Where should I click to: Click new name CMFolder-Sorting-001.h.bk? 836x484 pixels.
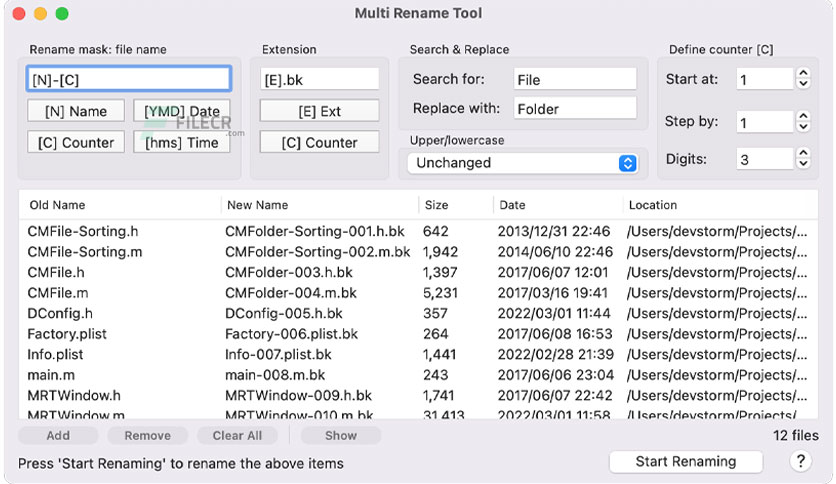(315, 231)
